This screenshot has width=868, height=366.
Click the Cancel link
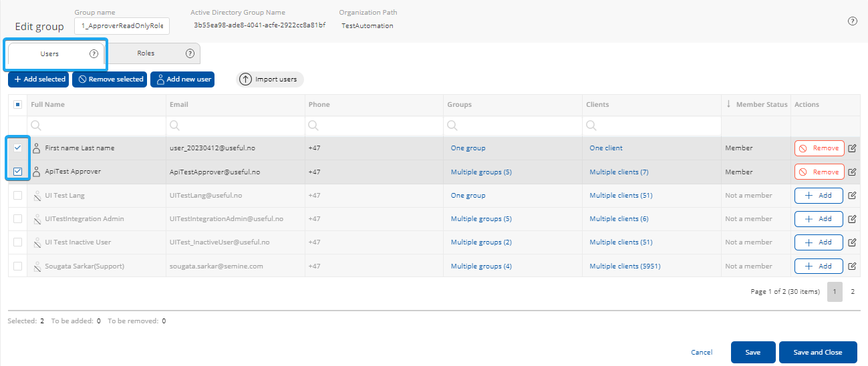pos(701,352)
